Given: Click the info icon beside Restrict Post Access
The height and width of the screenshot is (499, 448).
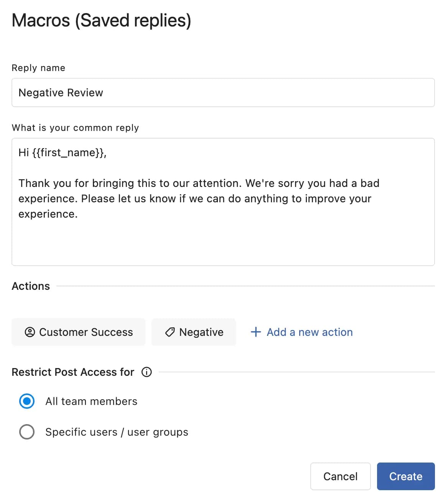Looking at the screenshot, I should (x=146, y=372).
